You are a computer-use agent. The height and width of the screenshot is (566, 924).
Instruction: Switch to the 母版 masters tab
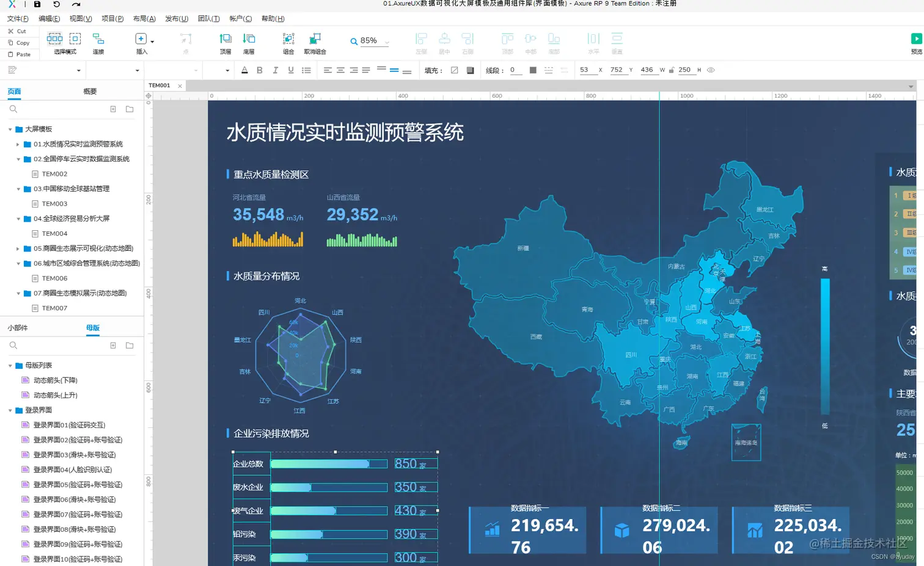[93, 328]
